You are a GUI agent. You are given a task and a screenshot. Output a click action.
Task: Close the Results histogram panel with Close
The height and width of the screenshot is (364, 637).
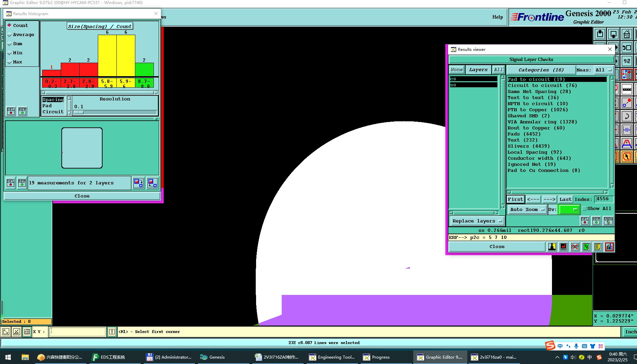[82, 196]
